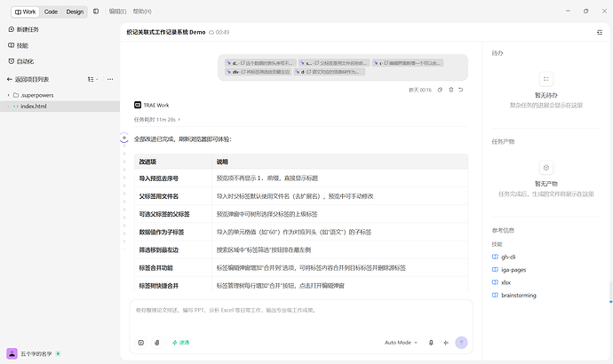Toggle the green fast mode indicator
Screen dimensions: 613x364
pos(180,343)
